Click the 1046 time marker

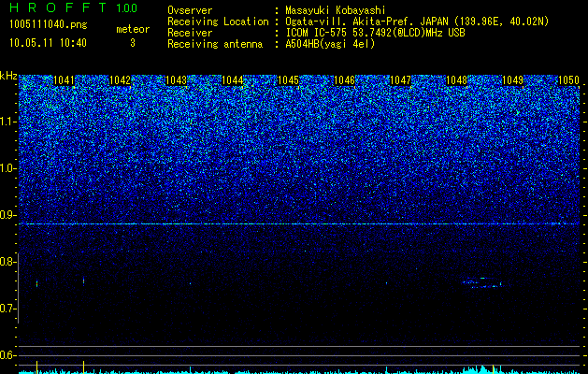point(344,80)
